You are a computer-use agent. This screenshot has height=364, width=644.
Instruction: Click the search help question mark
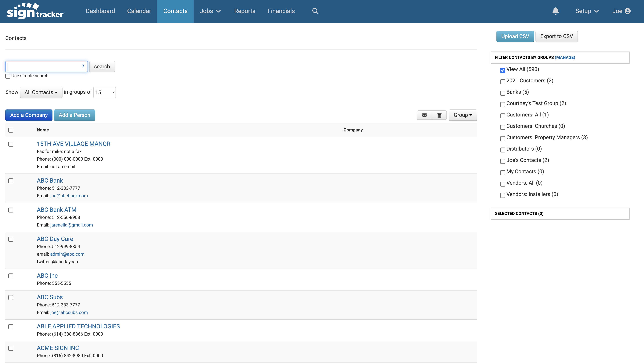83,66
